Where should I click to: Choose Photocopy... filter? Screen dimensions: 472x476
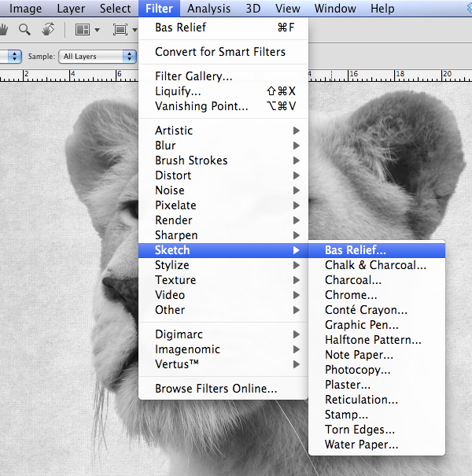(377, 370)
